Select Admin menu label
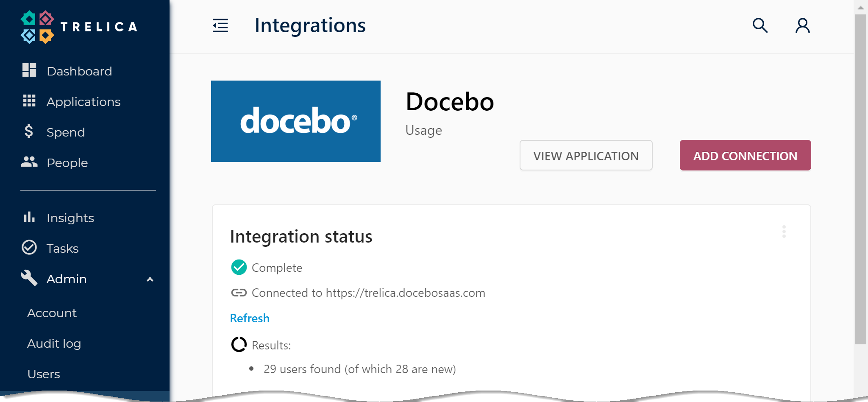The width and height of the screenshot is (868, 402). coord(67,279)
